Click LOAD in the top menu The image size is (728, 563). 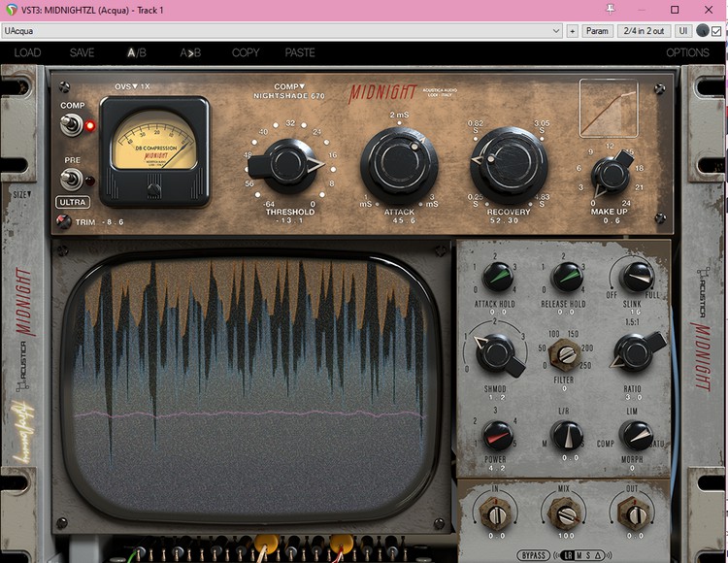(x=27, y=52)
